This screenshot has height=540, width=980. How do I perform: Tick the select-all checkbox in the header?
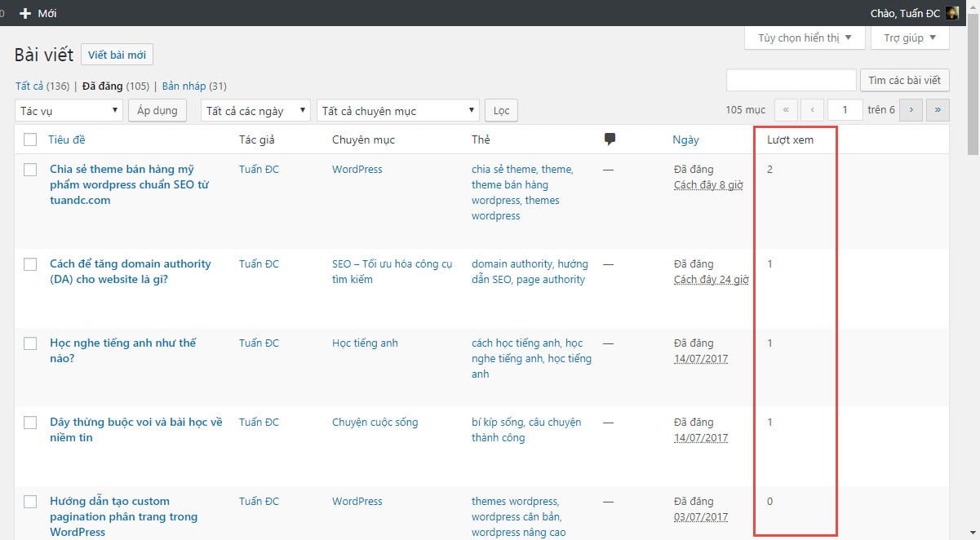click(30, 139)
